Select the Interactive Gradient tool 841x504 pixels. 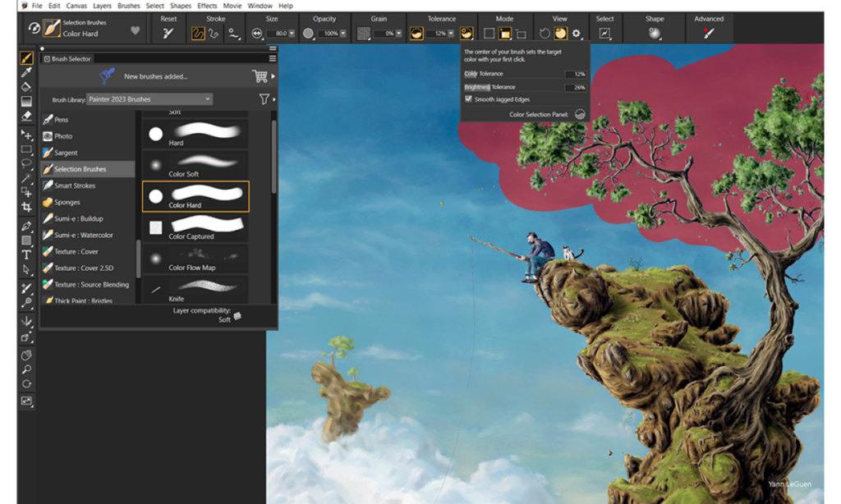coord(26,101)
